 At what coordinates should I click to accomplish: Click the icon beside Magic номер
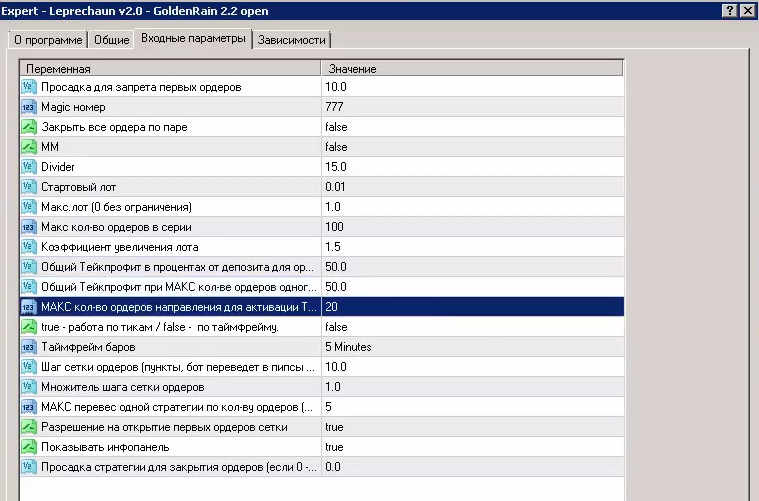point(29,107)
